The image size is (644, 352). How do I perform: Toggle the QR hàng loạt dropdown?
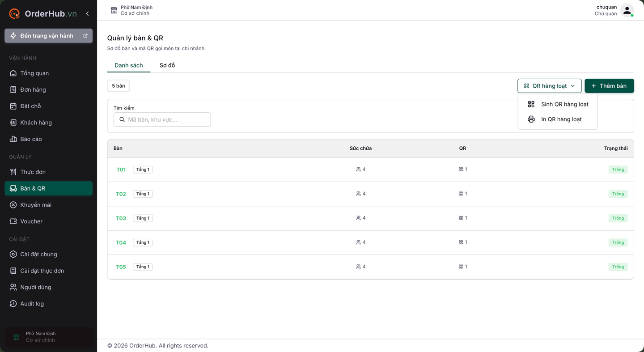coord(550,86)
